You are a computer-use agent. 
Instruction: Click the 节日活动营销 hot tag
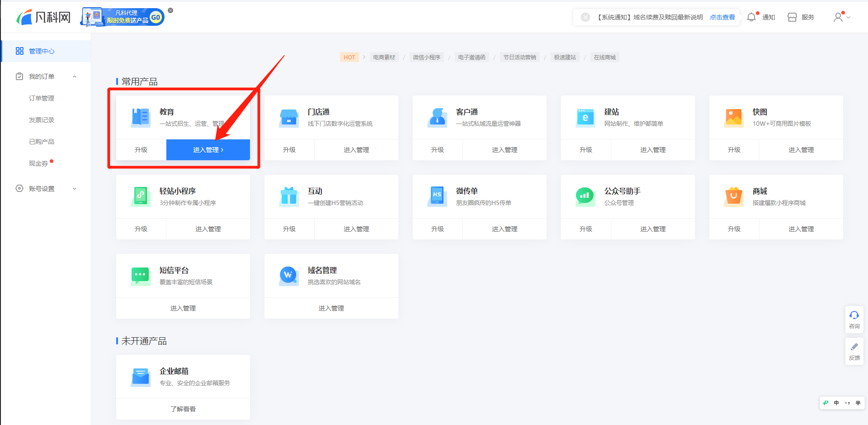point(519,57)
